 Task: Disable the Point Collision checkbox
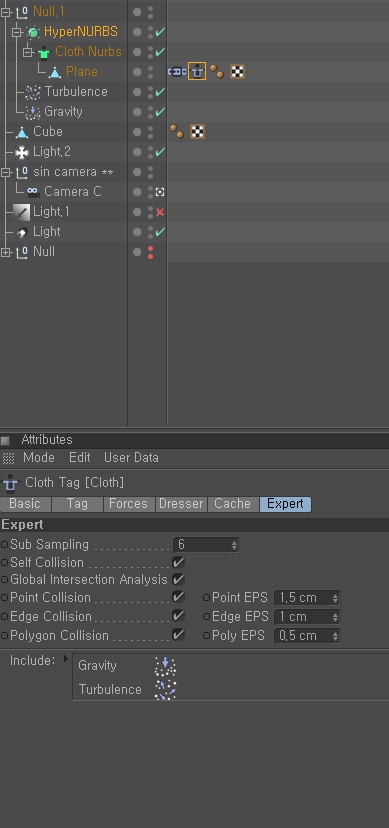[x=178, y=597]
